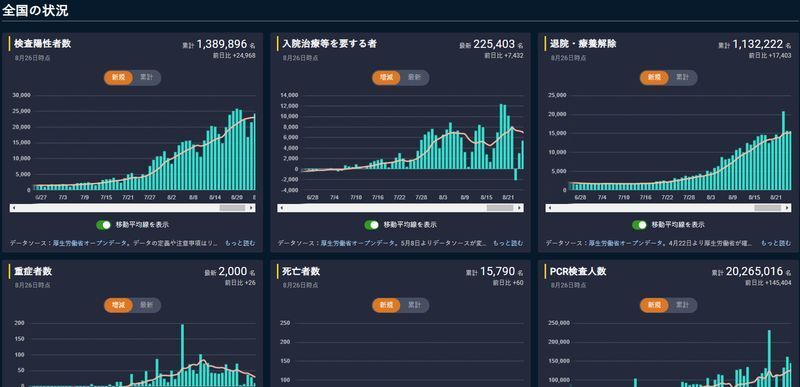This screenshot has height=387, width=800.
Task: Open 厚生労働省オープンデータ link in 検査陽性者数 card
Action: 91,243
